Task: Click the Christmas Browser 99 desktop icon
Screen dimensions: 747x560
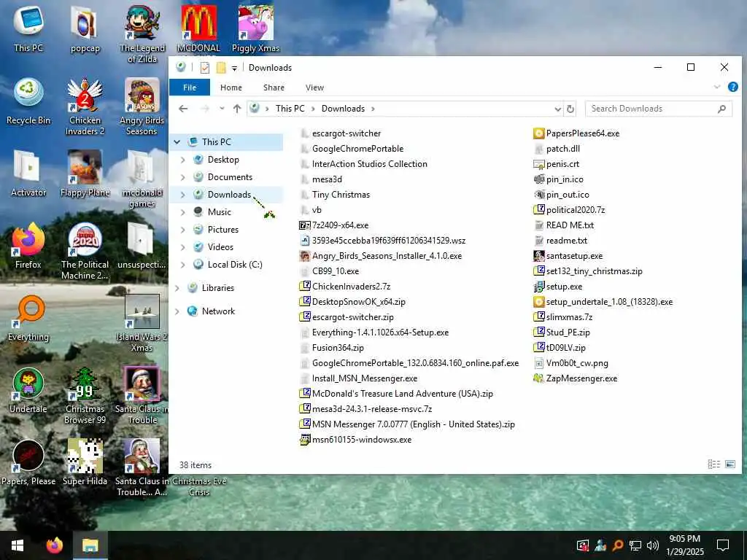Action: pos(85,396)
